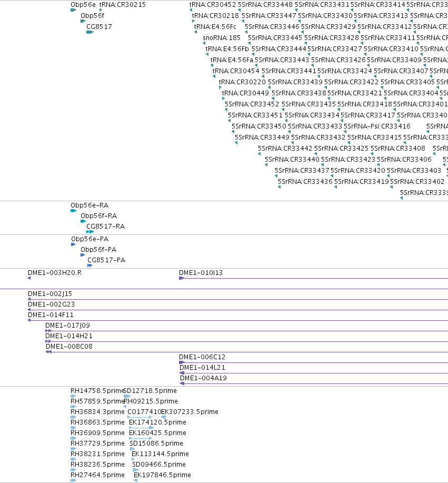Select SD15086.5prime EST label
Viewport: 448px width, 483px height.
[x=156, y=443]
